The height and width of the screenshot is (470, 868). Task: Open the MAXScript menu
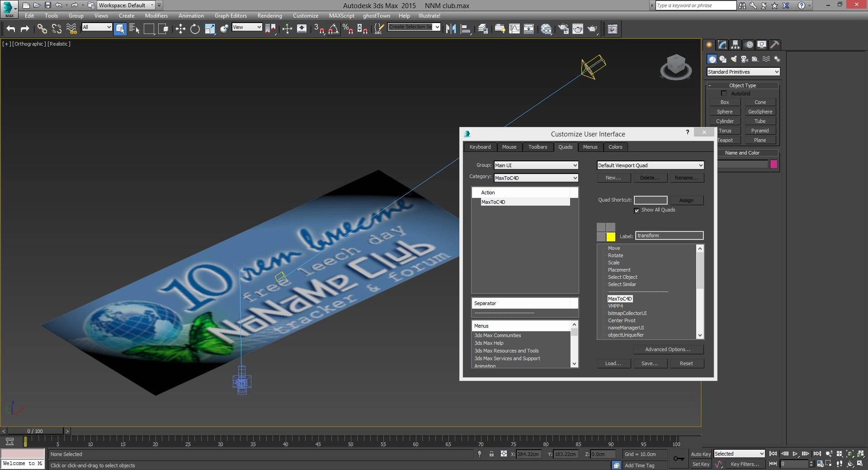click(x=342, y=16)
